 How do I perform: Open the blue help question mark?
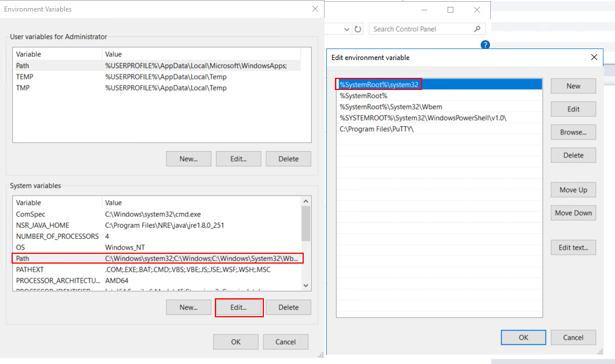point(485,44)
